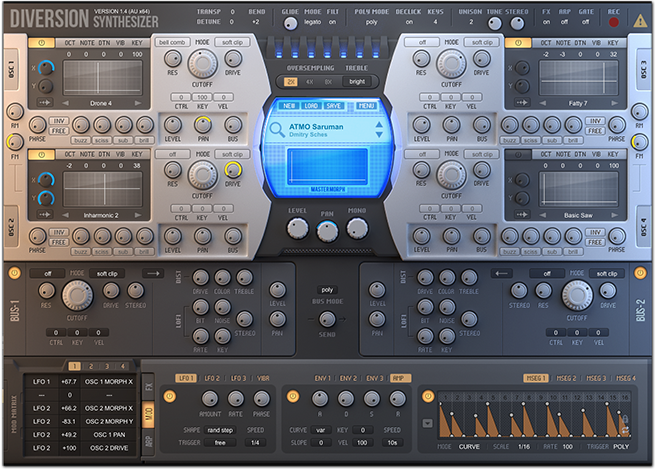This screenshot has height=469, width=655.
Task: Click the OSC 1 filter CUTOFF knob
Action: [x=202, y=63]
